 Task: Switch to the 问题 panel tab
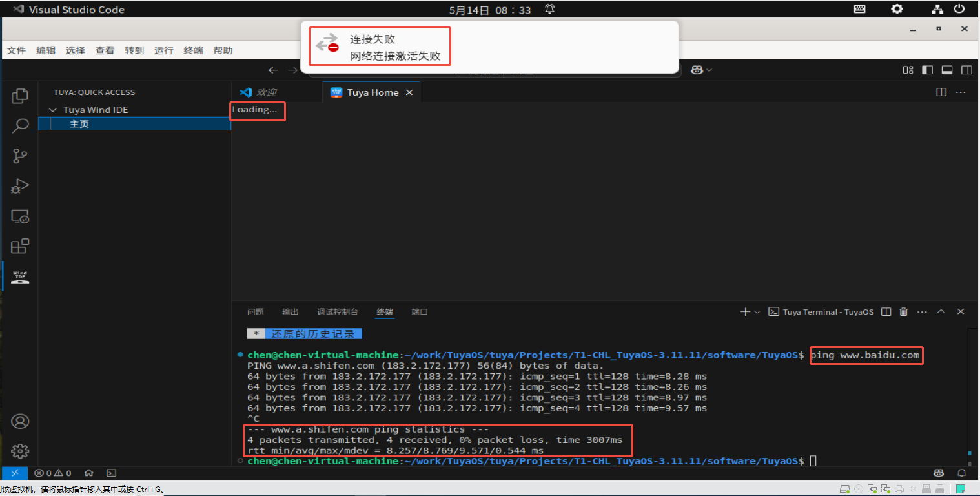click(x=256, y=312)
